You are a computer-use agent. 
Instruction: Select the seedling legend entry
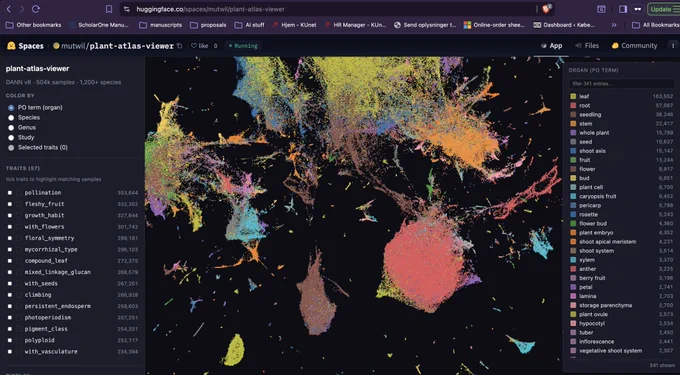621,114
